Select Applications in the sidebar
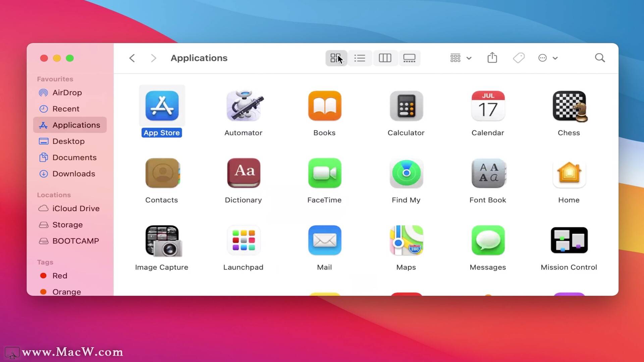 [70, 125]
